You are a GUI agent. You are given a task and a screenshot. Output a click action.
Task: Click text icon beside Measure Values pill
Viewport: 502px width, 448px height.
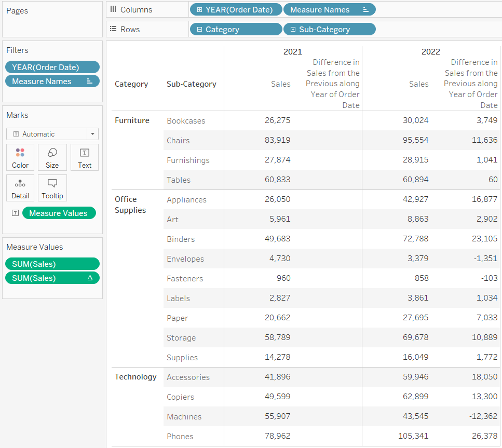tap(16, 213)
